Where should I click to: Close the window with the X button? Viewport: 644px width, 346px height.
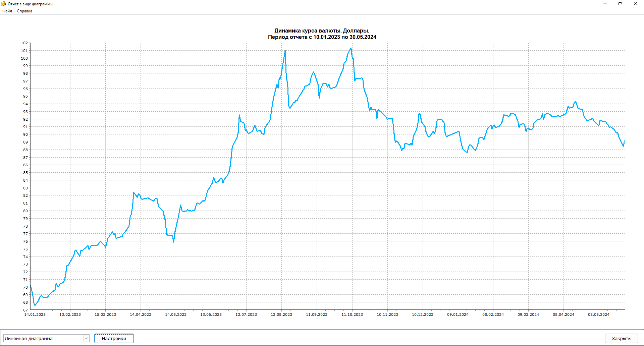point(636,4)
